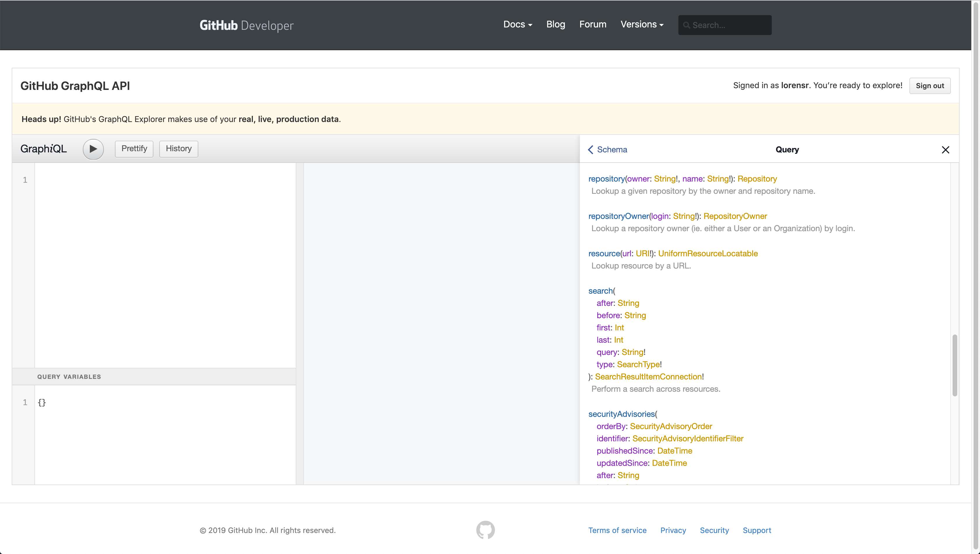Open the query History panel

[178, 149]
